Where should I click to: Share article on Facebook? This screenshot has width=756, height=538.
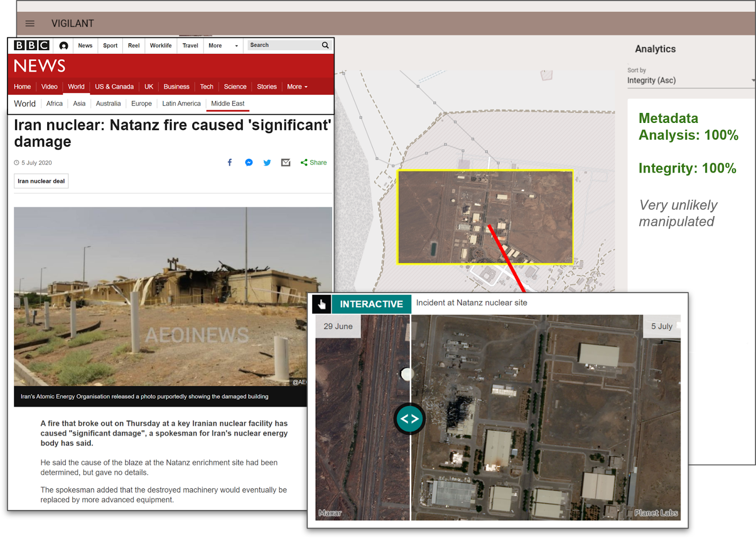click(x=230, y=163)
